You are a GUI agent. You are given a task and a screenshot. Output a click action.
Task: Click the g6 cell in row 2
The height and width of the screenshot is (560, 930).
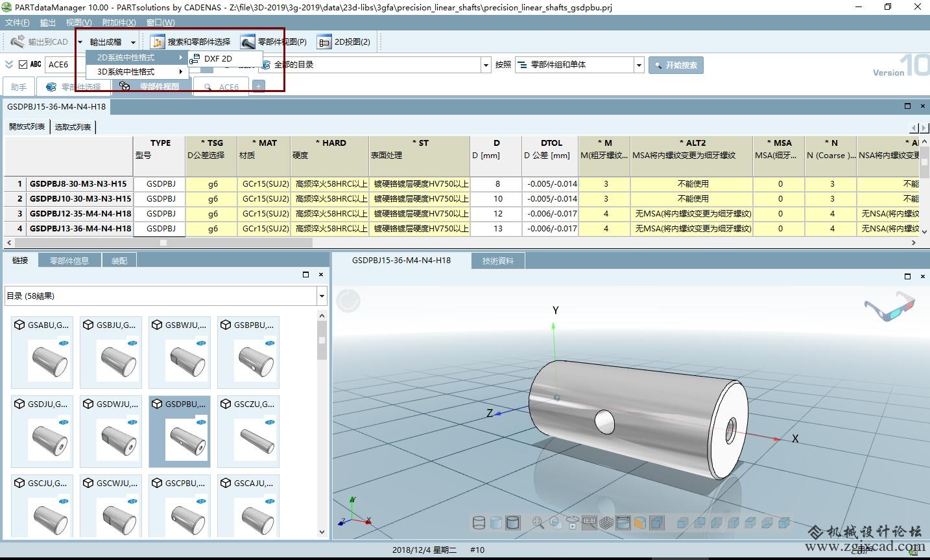pos(213,199)
